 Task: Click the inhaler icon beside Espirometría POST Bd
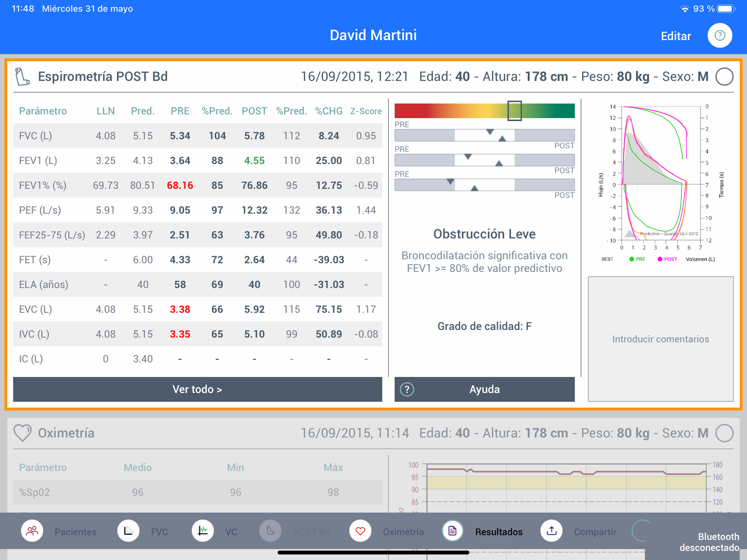(x=22, y=77)
